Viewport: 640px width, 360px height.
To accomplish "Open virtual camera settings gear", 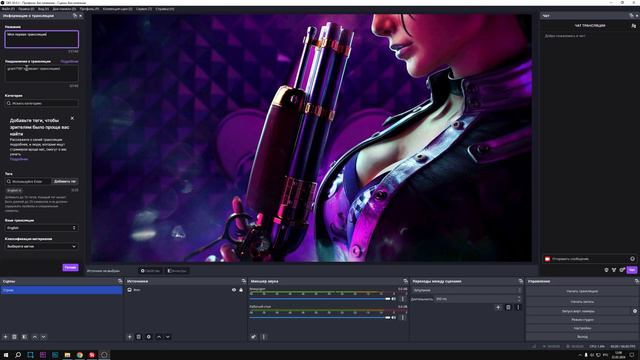I will click(x=635, y=311).
